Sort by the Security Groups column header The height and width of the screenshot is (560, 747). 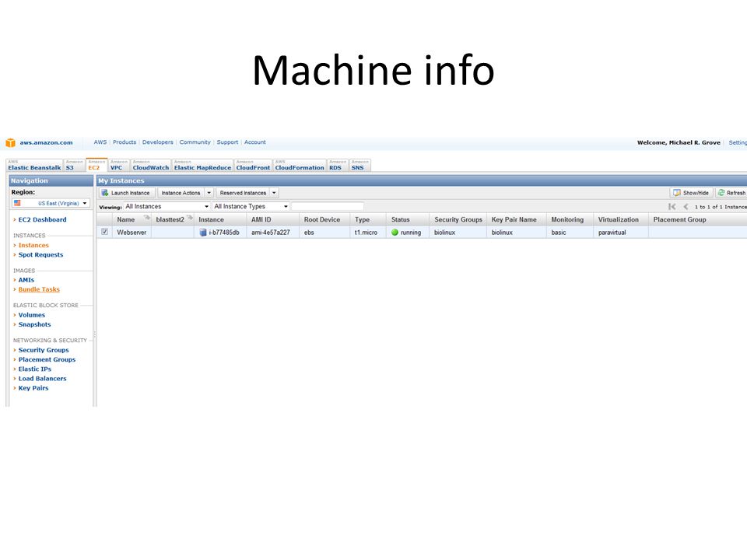(458, 219)
